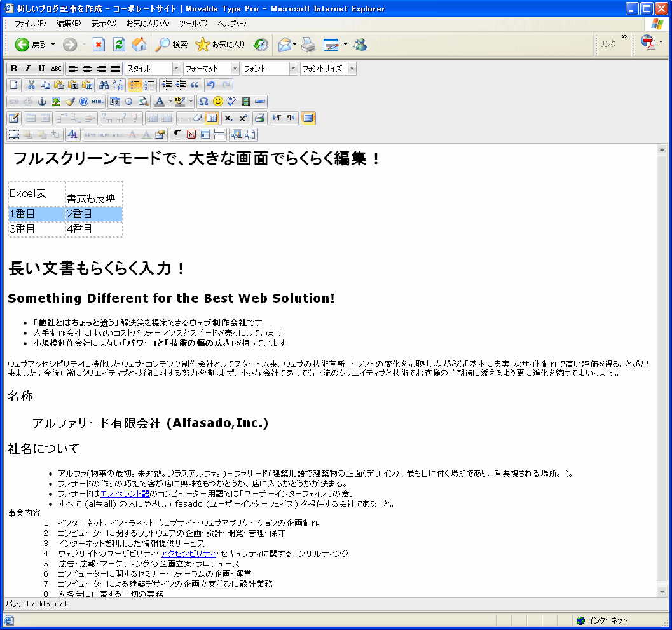Viewport: 672px width, 630px height.
Task: Toggle the spellchecker ABC icon
Action: [232, 102]
